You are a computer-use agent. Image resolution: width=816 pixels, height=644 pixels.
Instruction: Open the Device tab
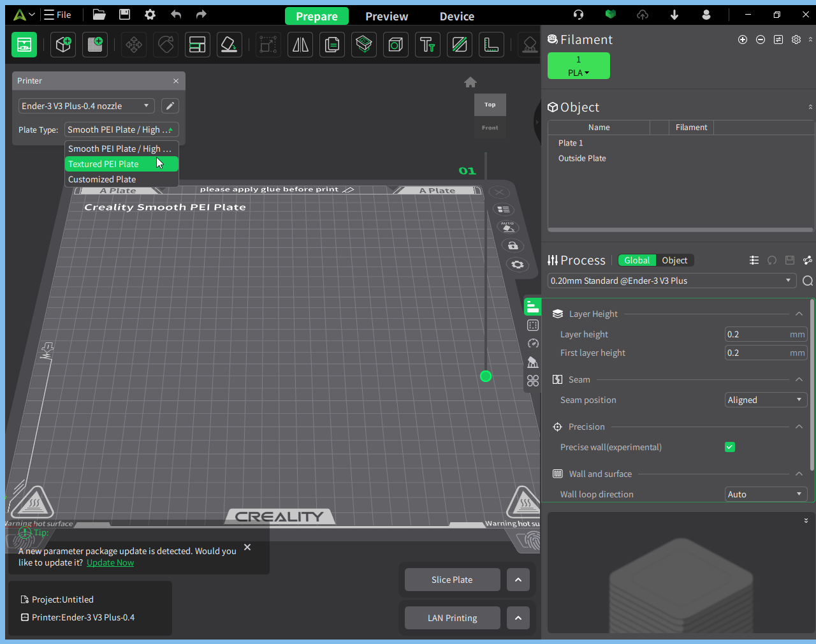point(457,17)
